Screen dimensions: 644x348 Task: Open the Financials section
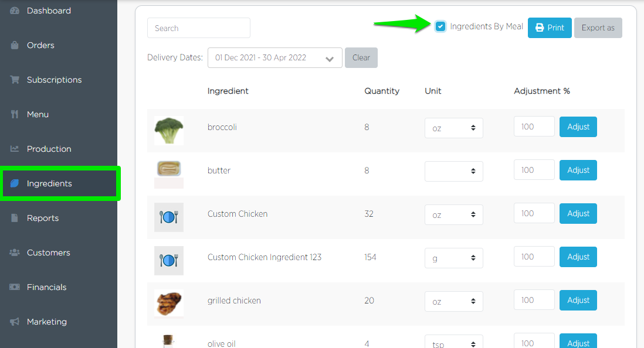pos(46,287)
